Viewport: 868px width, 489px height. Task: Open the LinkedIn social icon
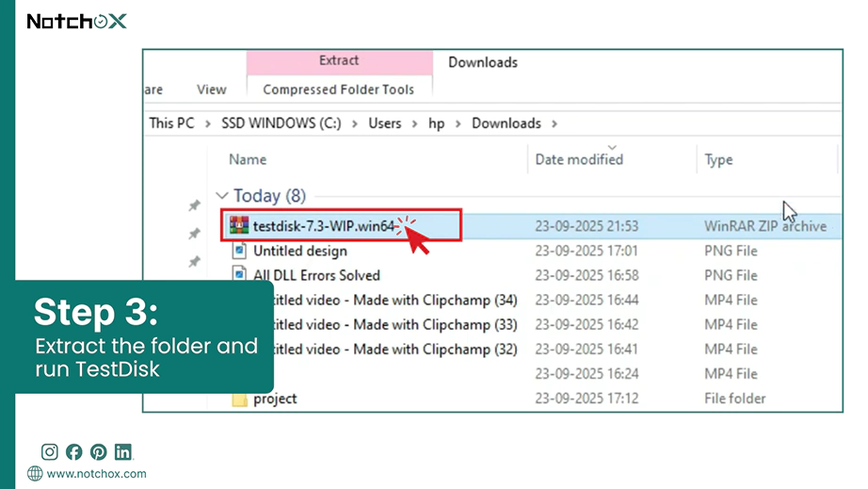click(x=123, y=452)
